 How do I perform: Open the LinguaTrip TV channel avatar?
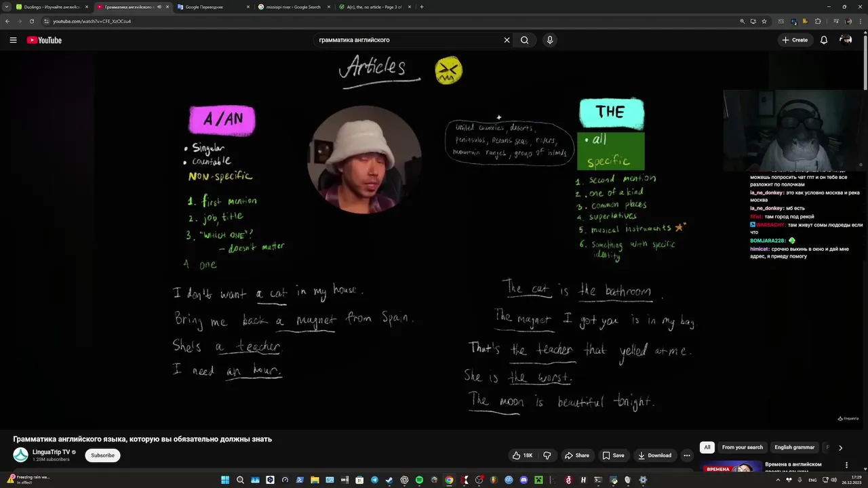coord(20,455)
